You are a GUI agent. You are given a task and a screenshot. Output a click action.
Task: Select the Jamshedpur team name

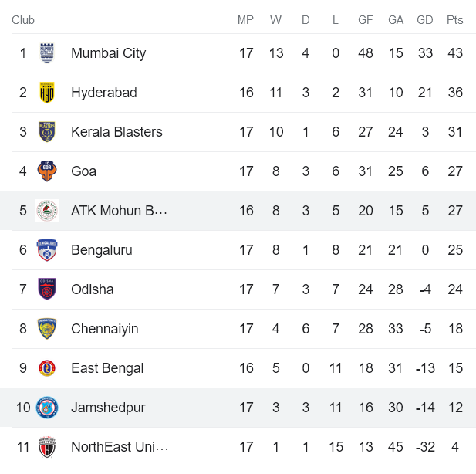[x=108, y=408]
